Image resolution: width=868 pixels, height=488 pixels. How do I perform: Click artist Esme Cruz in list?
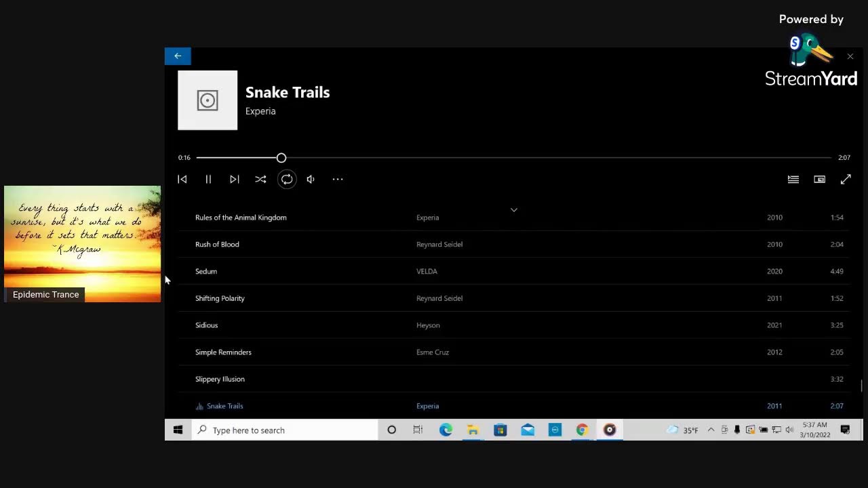[433, 352]
